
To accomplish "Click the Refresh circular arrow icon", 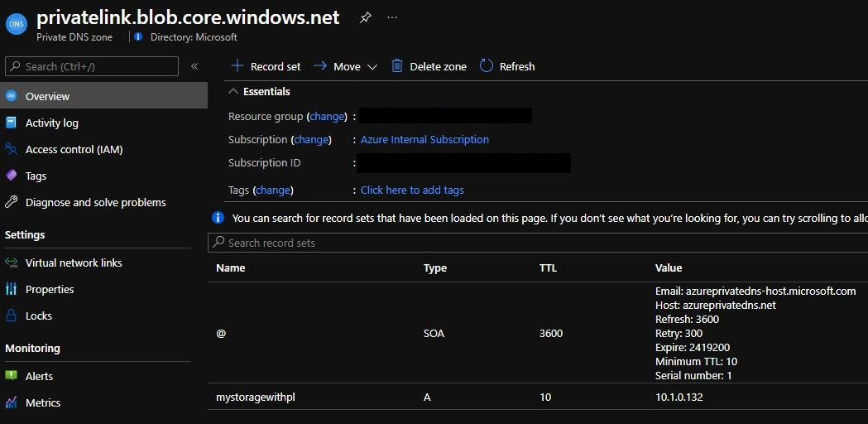I will tap(486, 66).
